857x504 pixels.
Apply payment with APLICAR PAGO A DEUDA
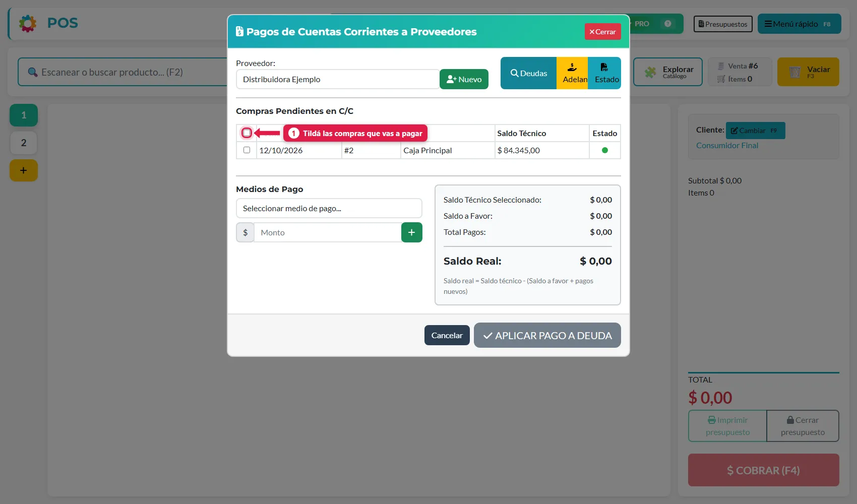tap(547, 335)
